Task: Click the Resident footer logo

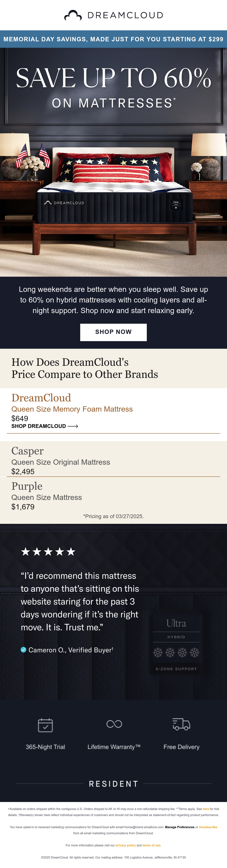Action: 113,784
